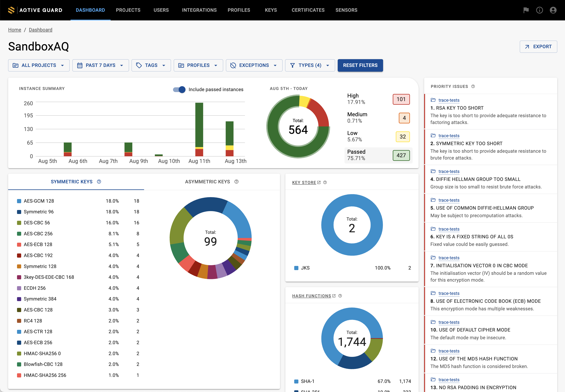Viewport: 565px width, 392px height.
Task: Click help icon beside Hash Functions
Action: point(340,296)
